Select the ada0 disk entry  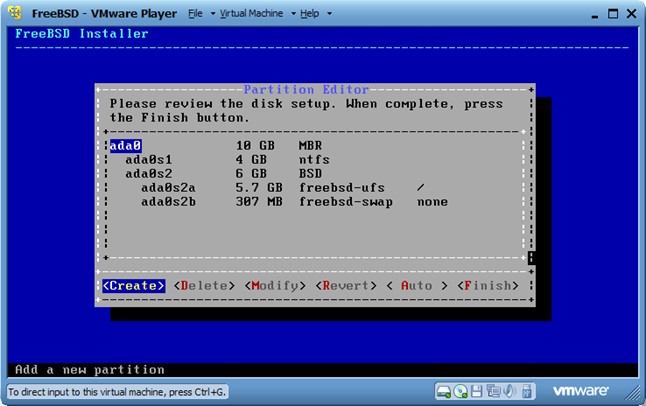click(x=125, y=145)
